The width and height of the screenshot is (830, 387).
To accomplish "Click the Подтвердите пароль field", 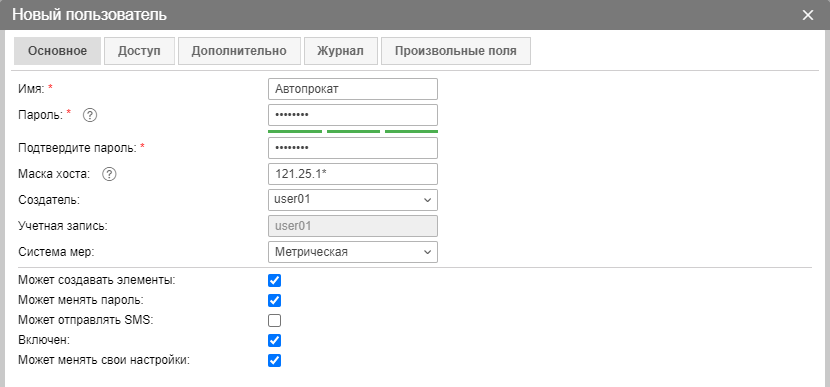I will point(353,148).
